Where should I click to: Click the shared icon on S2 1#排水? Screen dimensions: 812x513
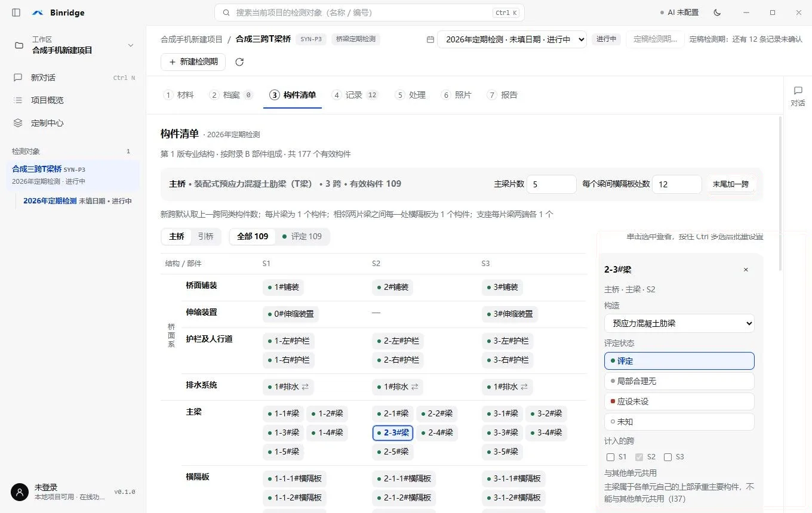point(415,387)
